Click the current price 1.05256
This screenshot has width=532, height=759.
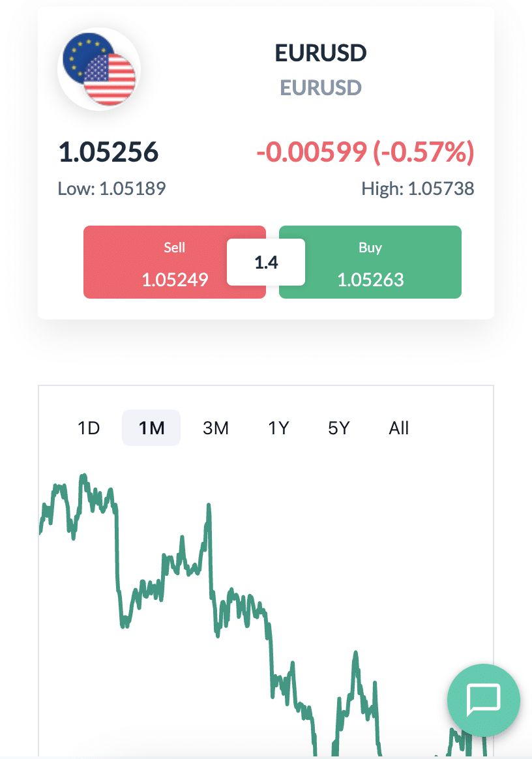tap(108, 153)
